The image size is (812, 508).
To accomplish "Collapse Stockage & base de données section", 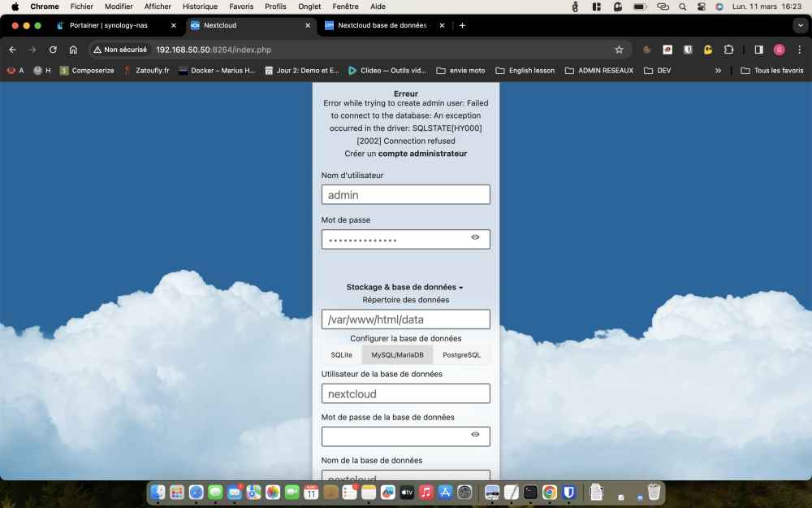I will pyautogui.click(x=405, y=287).
